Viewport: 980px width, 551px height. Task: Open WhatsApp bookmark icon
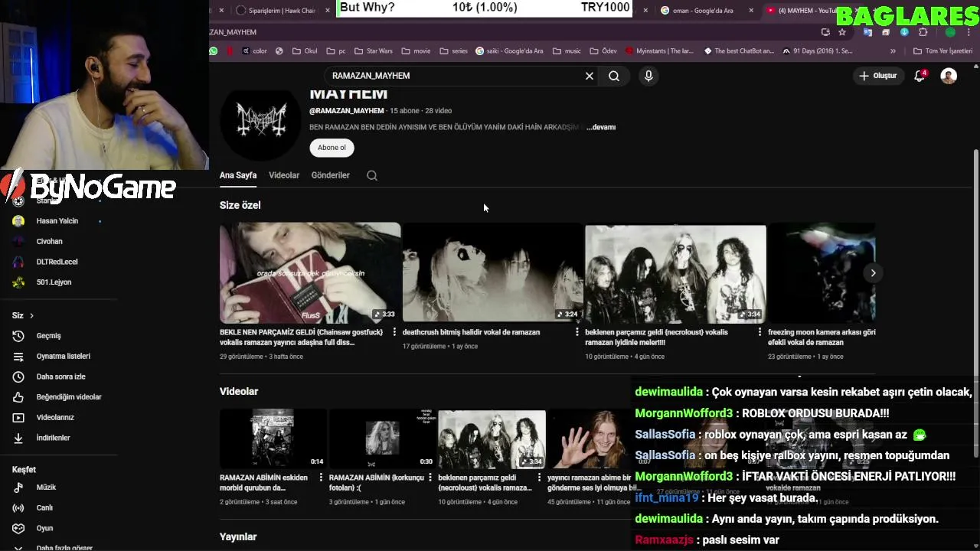[x=214, y=51]
